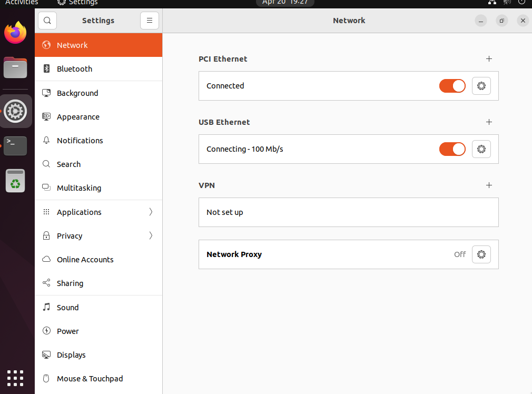The image size is (532, 394).
Task: Open Network Proxy gear settings
Action: (x=481, y=254)
